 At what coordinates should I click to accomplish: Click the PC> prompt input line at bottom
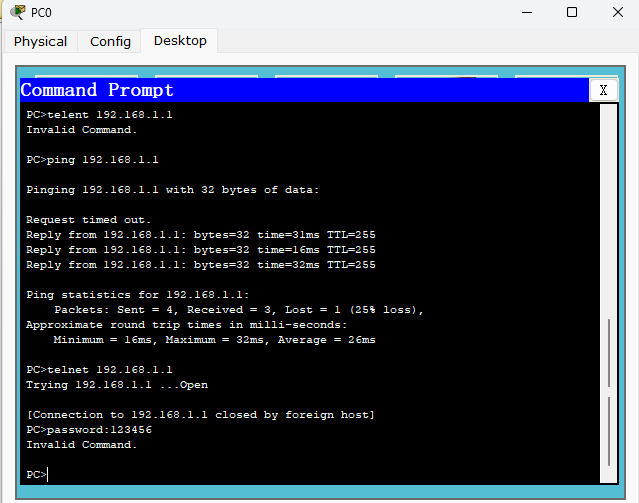pos(37,474)
